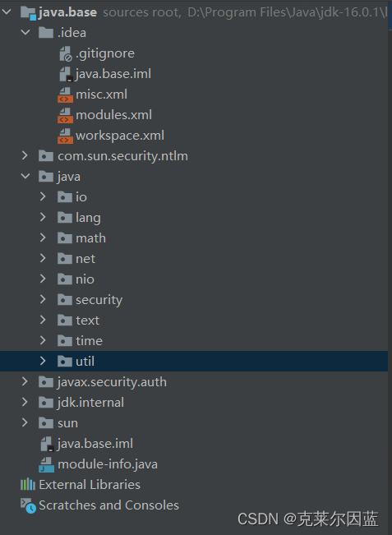Image resolution: width=392 pixels, height=535 pixels.
Task: Click the java.base module folder icon
Action: (28, 13)
